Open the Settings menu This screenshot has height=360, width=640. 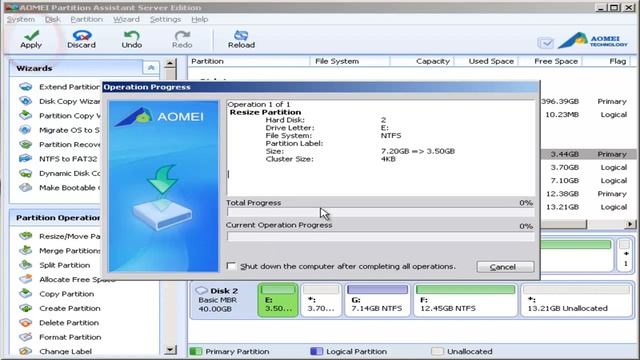click(165, 19)
